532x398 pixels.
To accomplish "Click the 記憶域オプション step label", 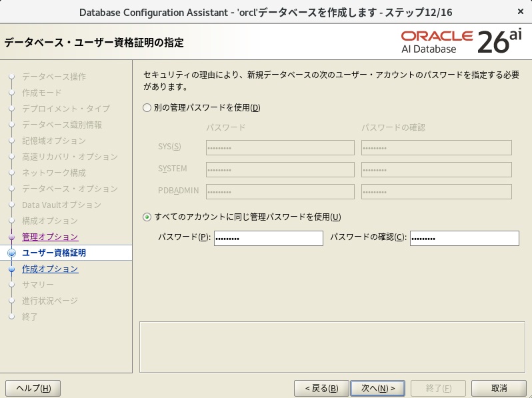I will (x=53, y=141).
